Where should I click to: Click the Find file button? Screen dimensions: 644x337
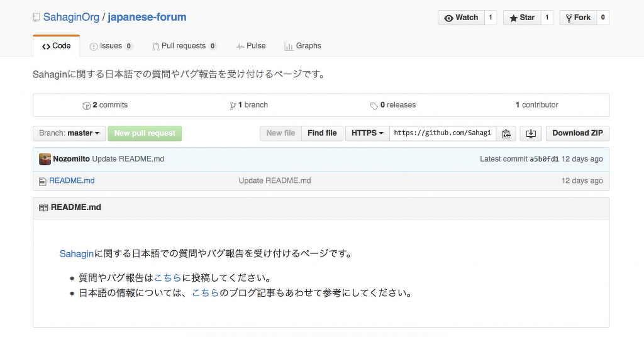pyautogui.click(x=323, y=133)
